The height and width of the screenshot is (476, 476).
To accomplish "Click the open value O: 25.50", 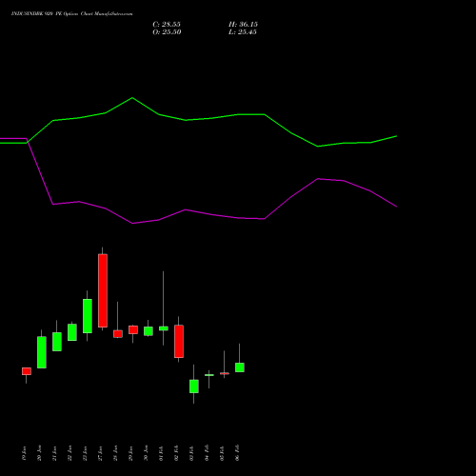I will pos(167,32).
